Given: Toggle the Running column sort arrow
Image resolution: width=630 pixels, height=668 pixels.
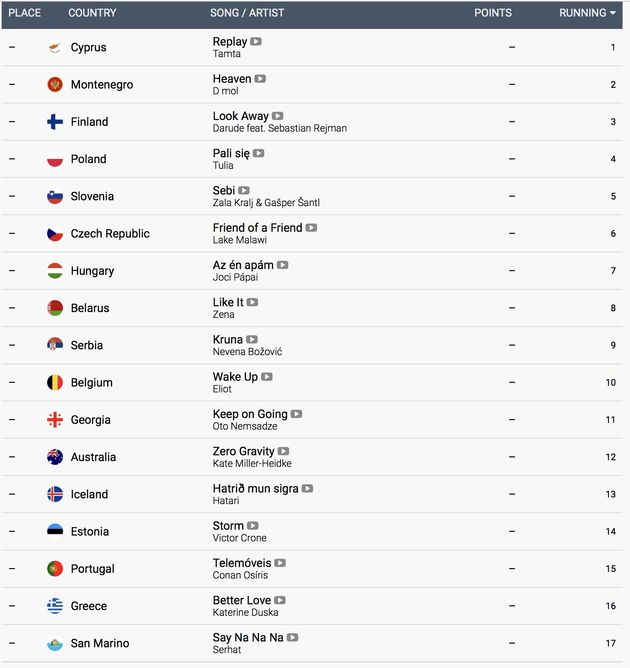Looking at the screenshot, I should (613, 13).
